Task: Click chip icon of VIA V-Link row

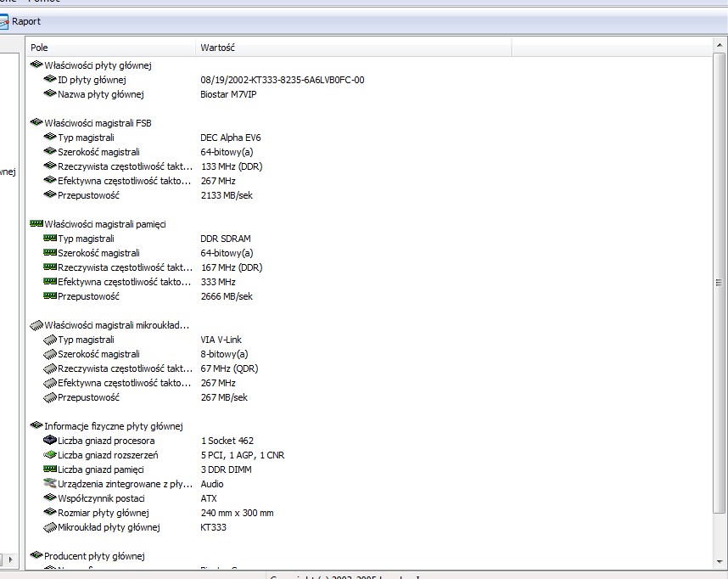Action: [x=50, y=340]
